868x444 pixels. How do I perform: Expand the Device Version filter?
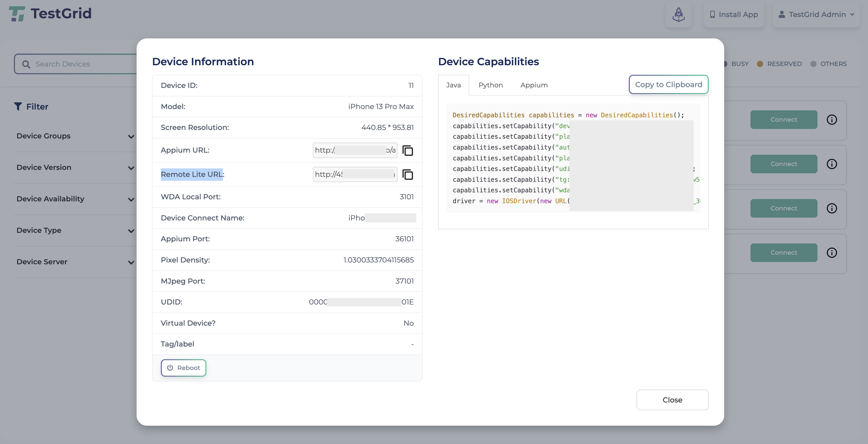pos(75,168)
